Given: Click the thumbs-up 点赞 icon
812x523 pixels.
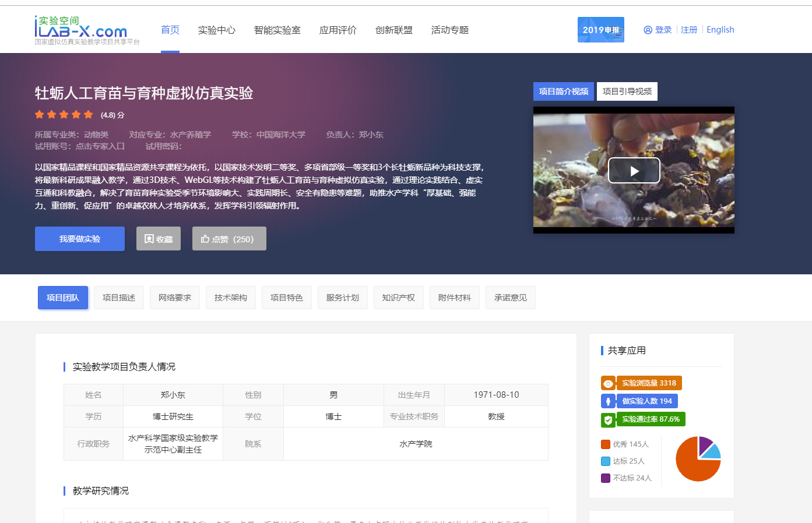Looking at the screenshot, I should pos(205,239).
